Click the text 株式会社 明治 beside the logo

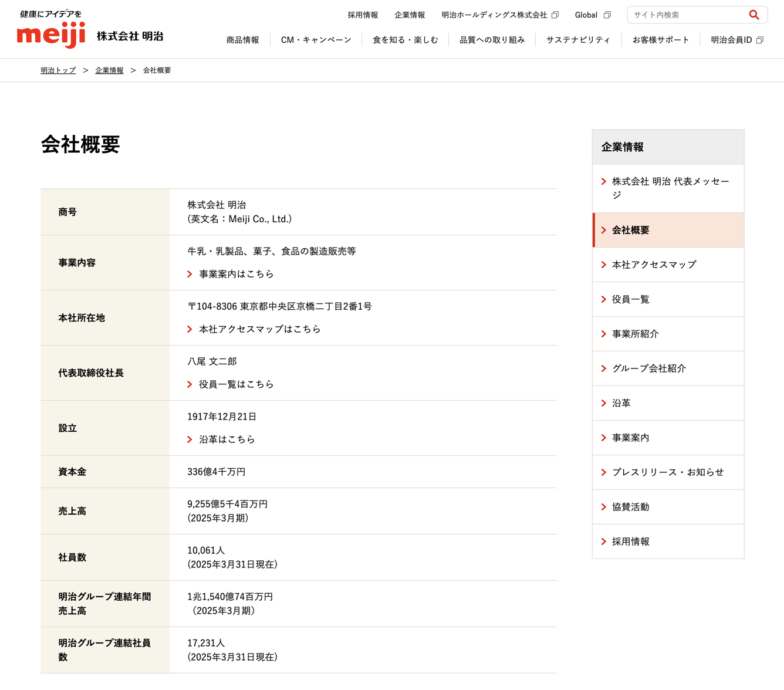[x=130, y=36]
